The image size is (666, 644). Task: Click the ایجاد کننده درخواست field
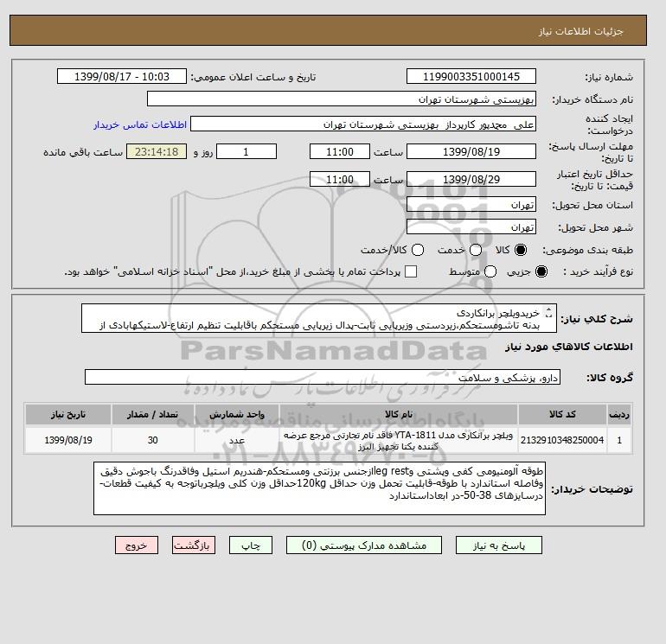(363, 124)
